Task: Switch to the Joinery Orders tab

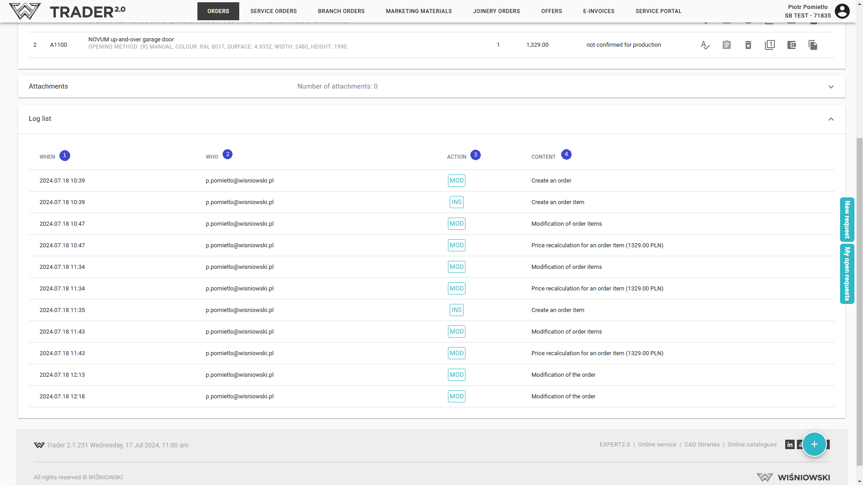Action: (x=496, y=11)
